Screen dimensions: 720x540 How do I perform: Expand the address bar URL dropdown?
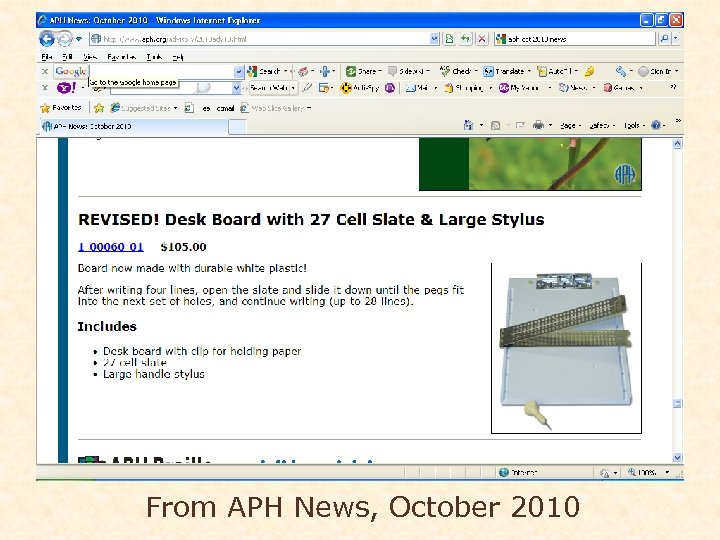tap(434, 39)
